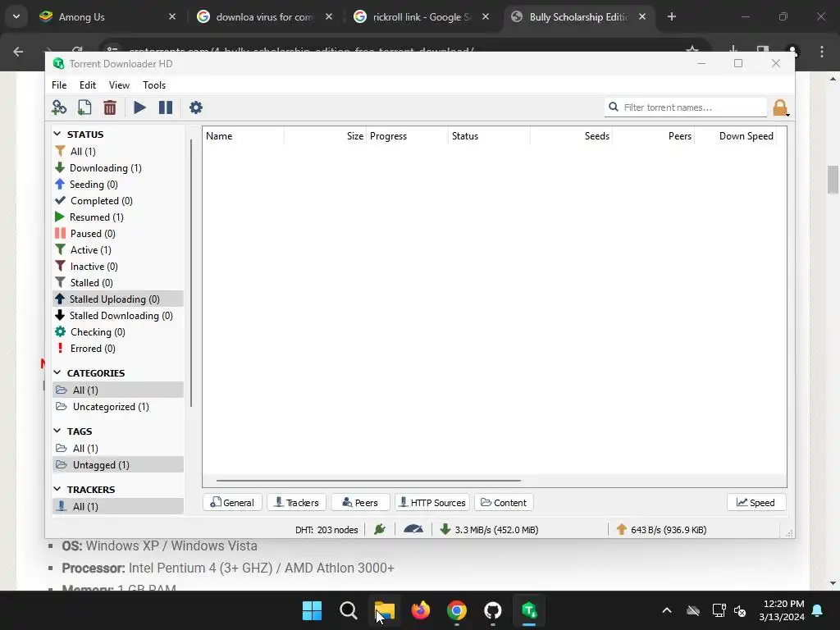Click the green connection status plug icon
Viewport: 840px width, 630px height.
pyautogui.click(x=380, y=529)
